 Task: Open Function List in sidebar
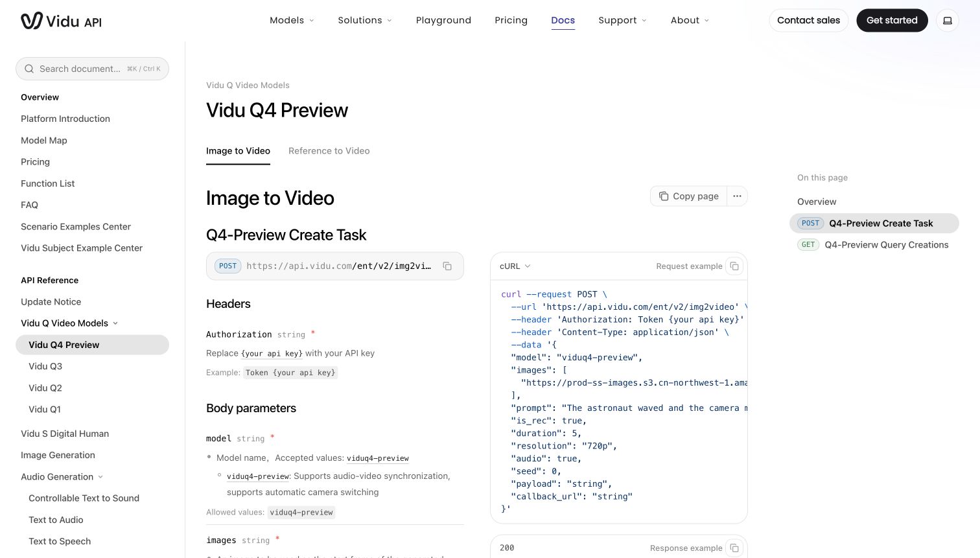47,184
